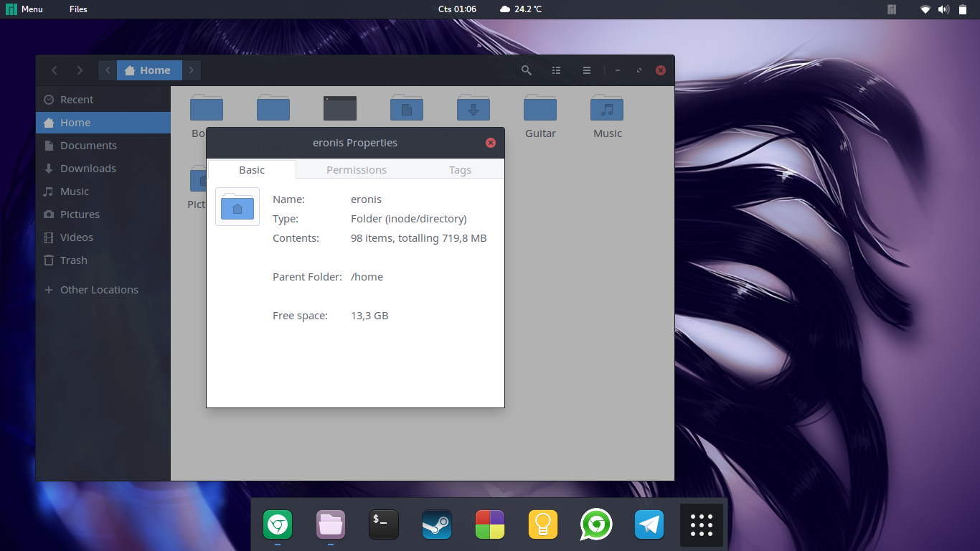Screen dimensions: 980x551
Task: Click the battery icon in top panel
Action: coord(963,9)
